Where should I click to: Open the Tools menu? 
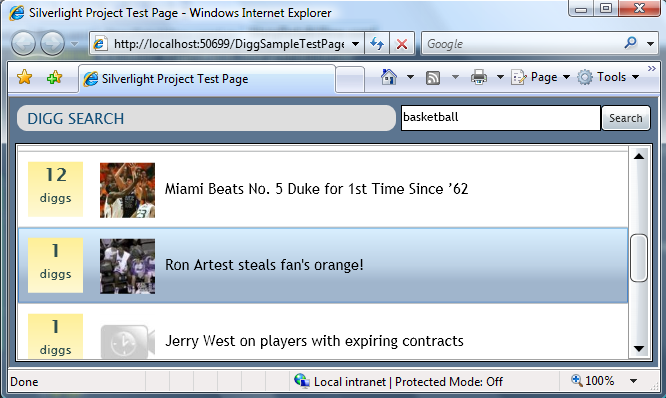tap(608, 77)
